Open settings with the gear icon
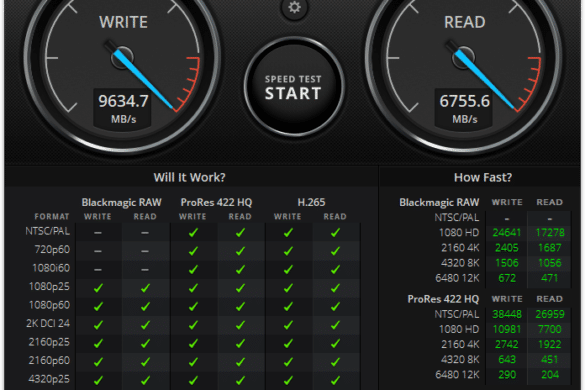This screenshot has width=585, height=390. (294, 7)
